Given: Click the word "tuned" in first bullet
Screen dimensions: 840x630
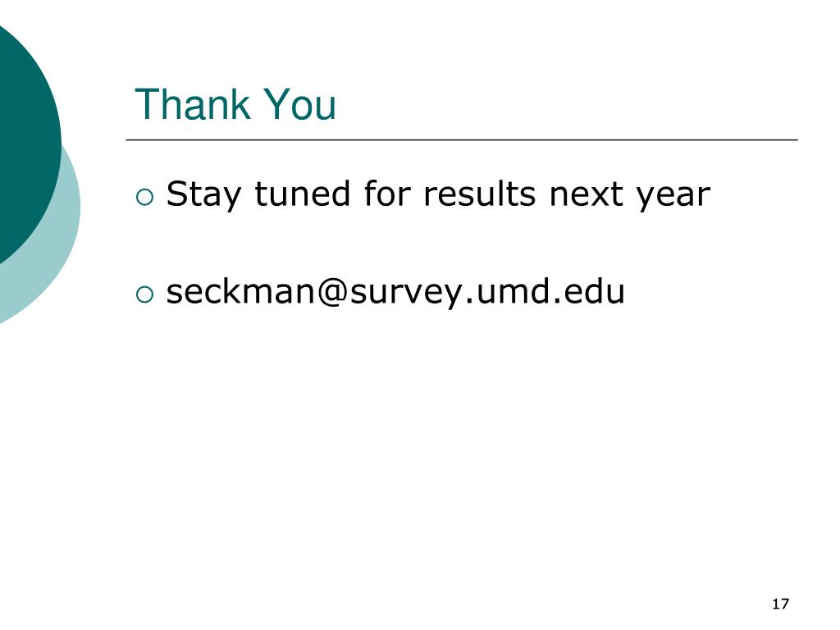Looking at the screenshot, I should (302, 193).
